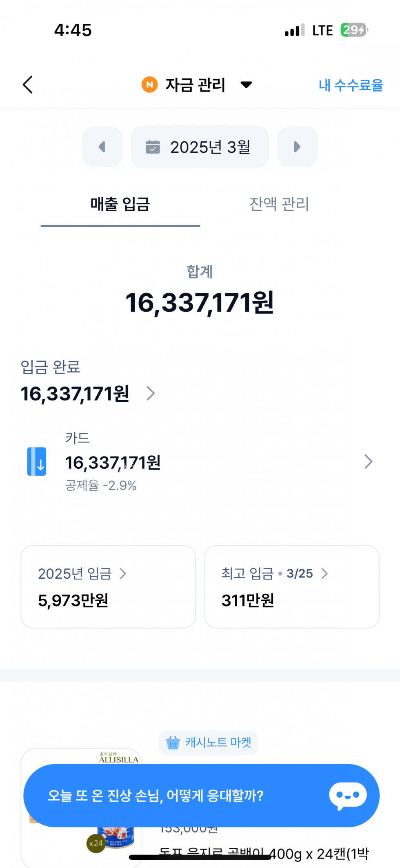Tap the chat bubble icon
400x868 pixels.
coord(348,795)
